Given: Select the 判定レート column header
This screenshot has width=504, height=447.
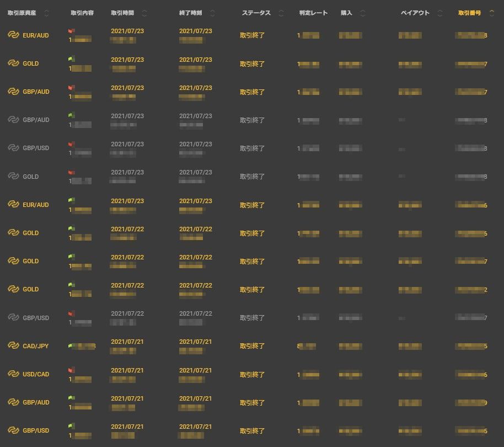Looking at the screenshot, I should [313, 13].
